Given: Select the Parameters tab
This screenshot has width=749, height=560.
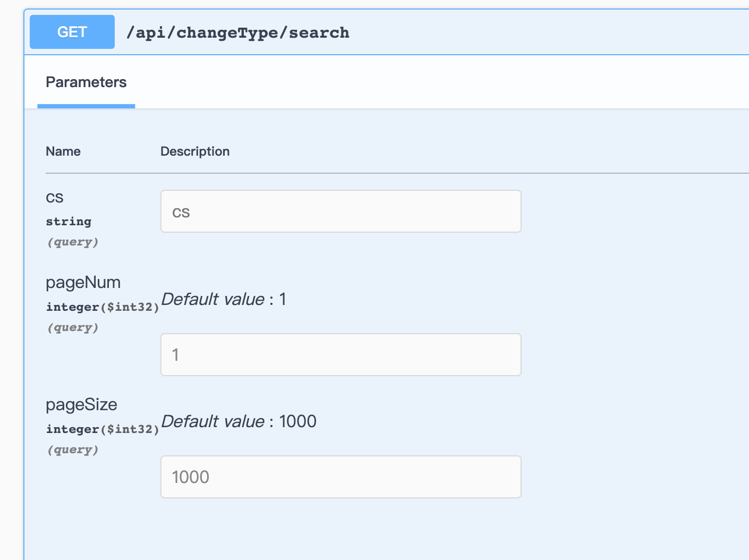Looking at the screenshot, I should (x=86, y=82).
